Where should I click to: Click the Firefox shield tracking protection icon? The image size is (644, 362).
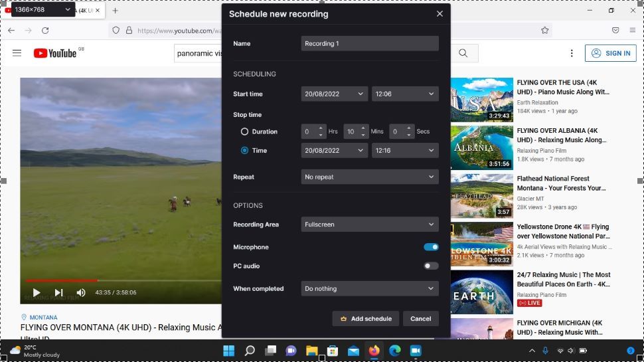(x=116, y=31)
